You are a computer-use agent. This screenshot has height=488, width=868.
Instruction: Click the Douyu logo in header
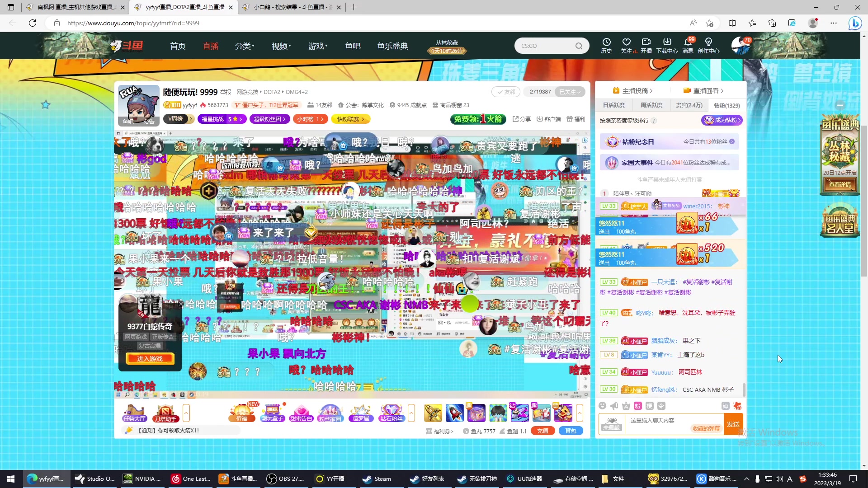click(x=127, y=46)
